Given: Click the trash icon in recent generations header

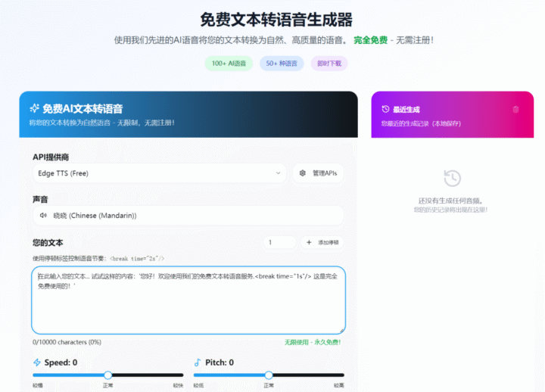Looking at the screenshot, I should tap(515, 109).
